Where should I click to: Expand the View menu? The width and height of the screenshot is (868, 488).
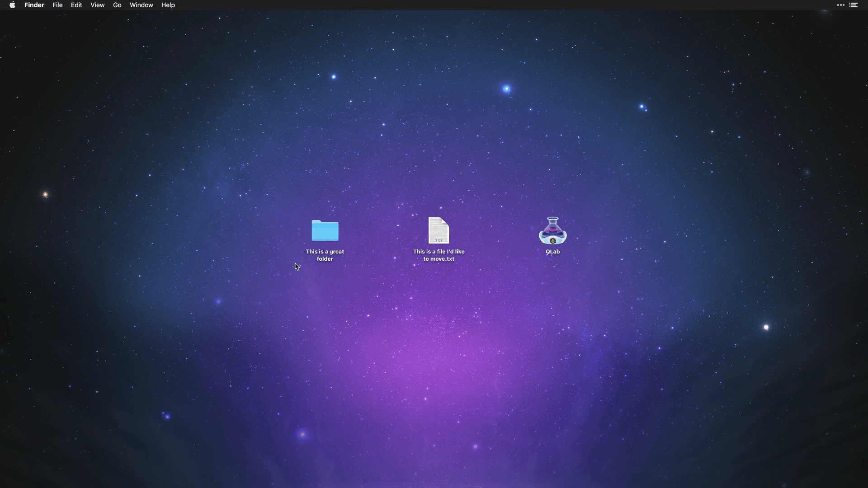tap(97, 5)
